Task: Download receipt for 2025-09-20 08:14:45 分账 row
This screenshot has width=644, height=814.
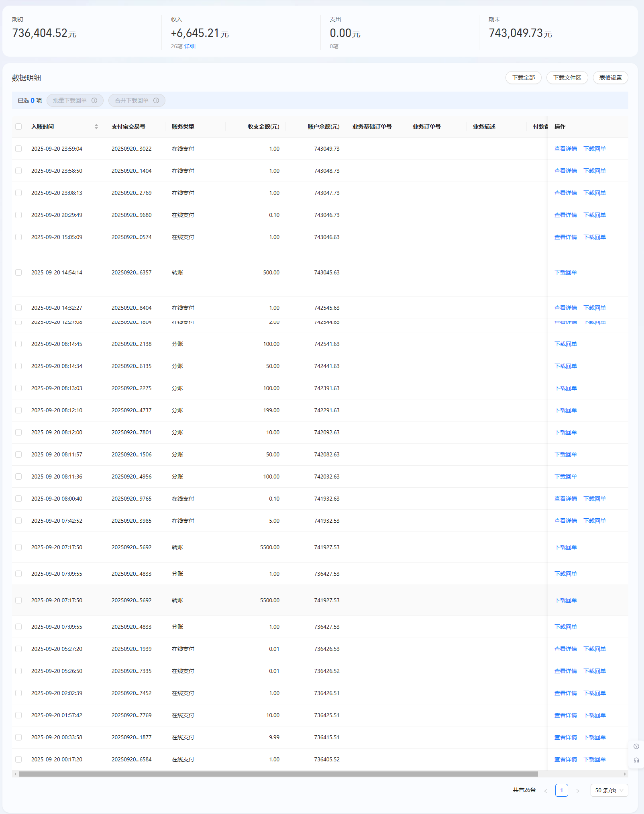Action: (565, 344)
